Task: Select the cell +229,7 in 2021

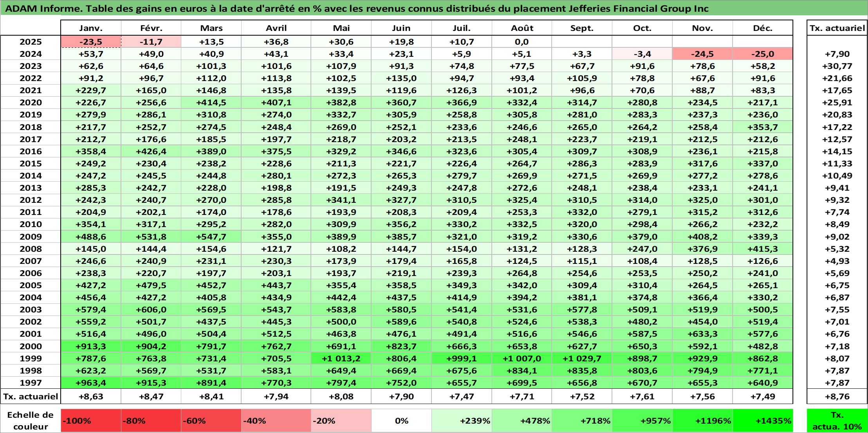Action: point(91,90)
